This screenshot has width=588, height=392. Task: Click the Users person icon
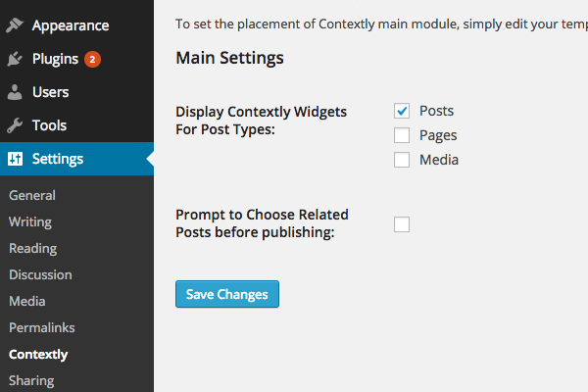pyautogui.click(x=15, y=92)
